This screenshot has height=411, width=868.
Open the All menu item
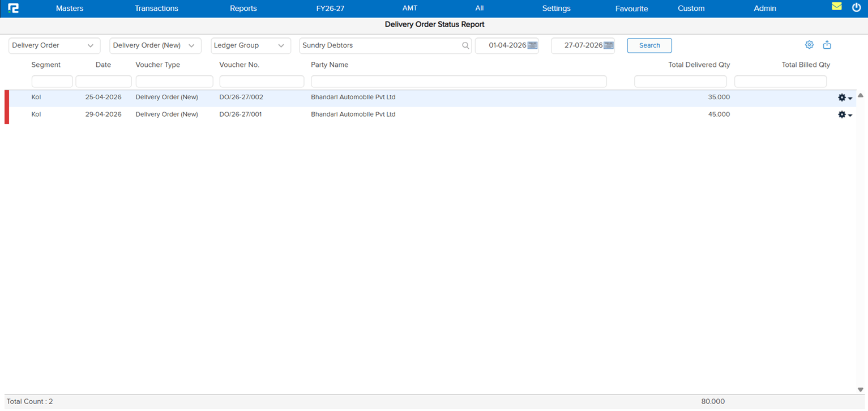click(x=480, y=9)
